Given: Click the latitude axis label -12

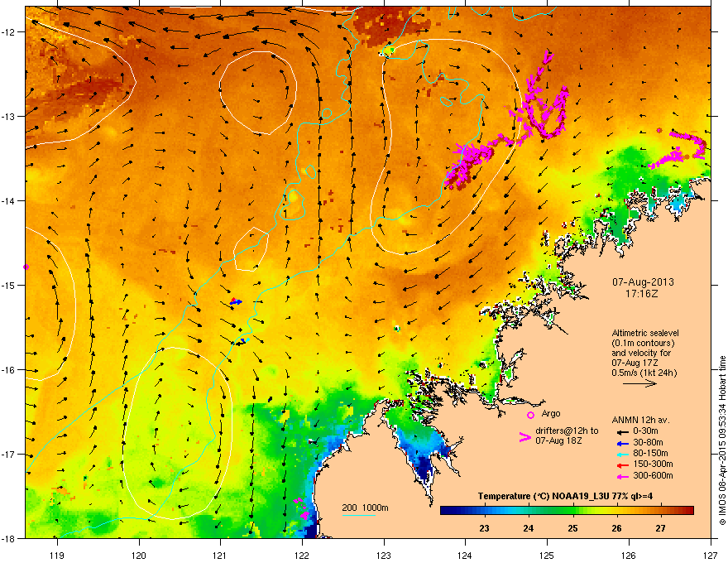Looking at the screenshot, I should (8, 32).
